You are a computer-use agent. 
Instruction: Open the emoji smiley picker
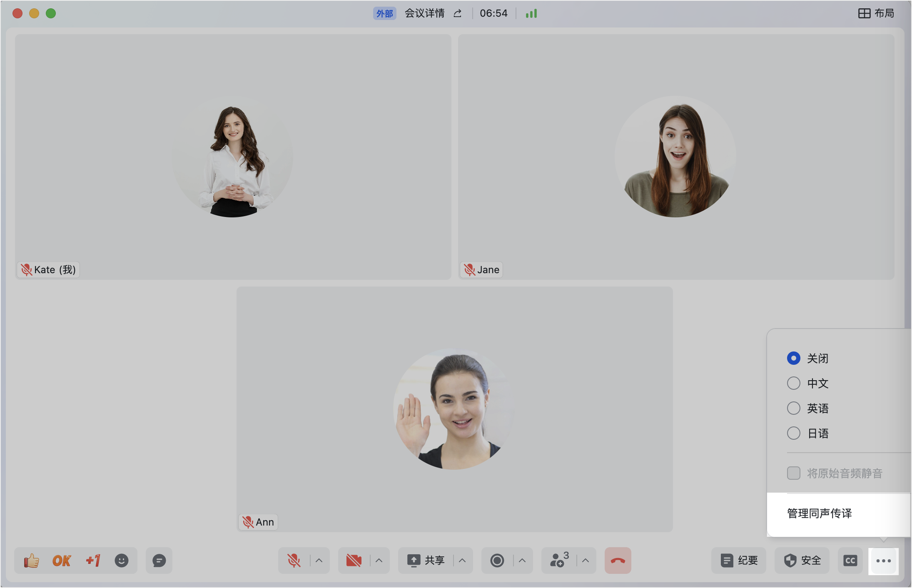coord(122,561)
